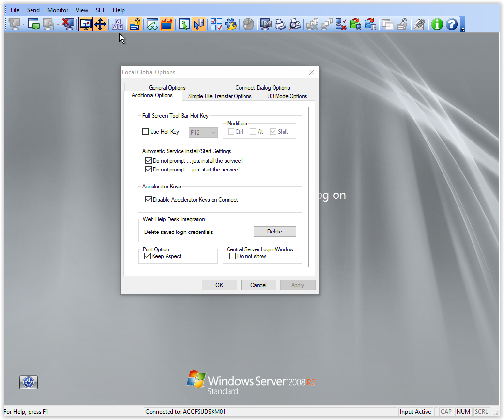Image resolution: width=504 pixels, height=420 pixels.
Task: Click the envelope with paperclip icon
Action: point(419,24)
